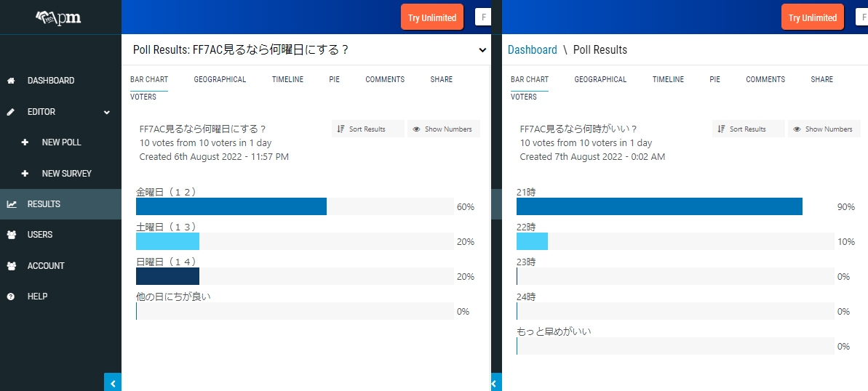
Task: Click the Dashboard home icon in sidebar
Action: pos(11,81)
